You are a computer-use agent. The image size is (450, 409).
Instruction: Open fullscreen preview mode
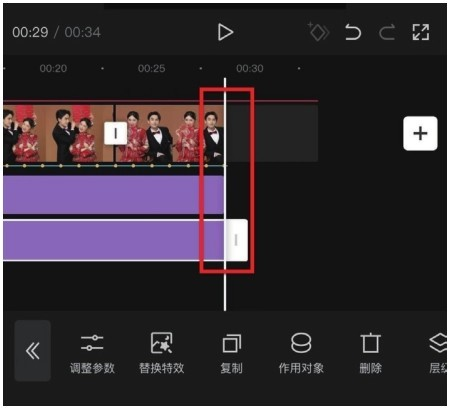click(421, 32)
